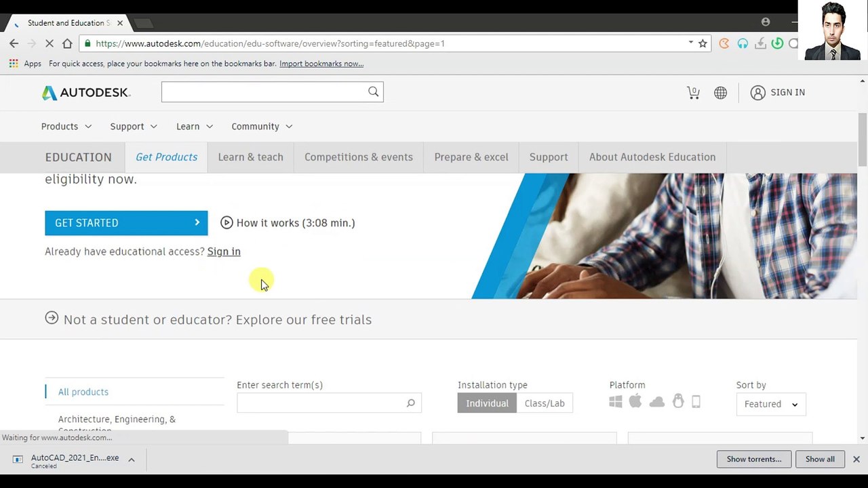Viewport: 868px width, 488px height.
Task: Click the AutoCAD_2021 exe download item
Action: click(x=75, y=461)
